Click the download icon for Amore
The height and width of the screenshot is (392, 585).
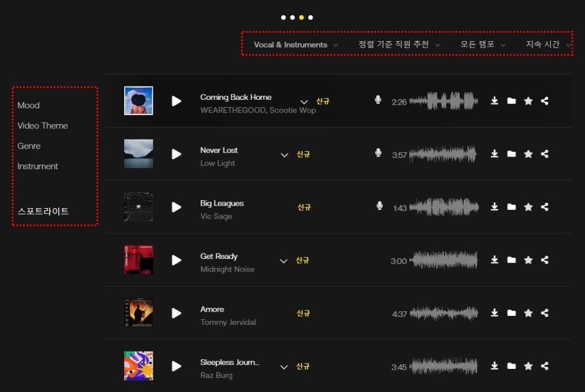tap(494, 313)
